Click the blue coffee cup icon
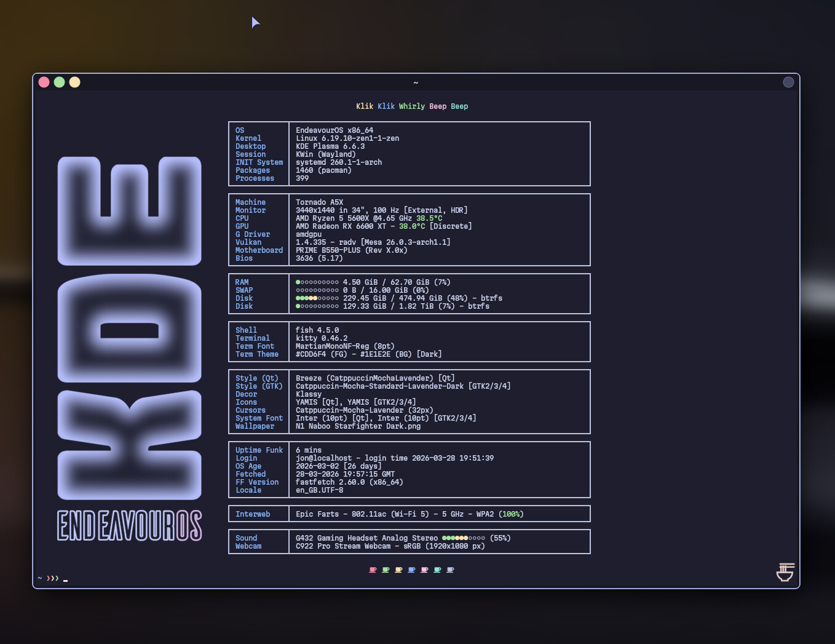This screenshot has height=644, width=835. tap(411, 570)
